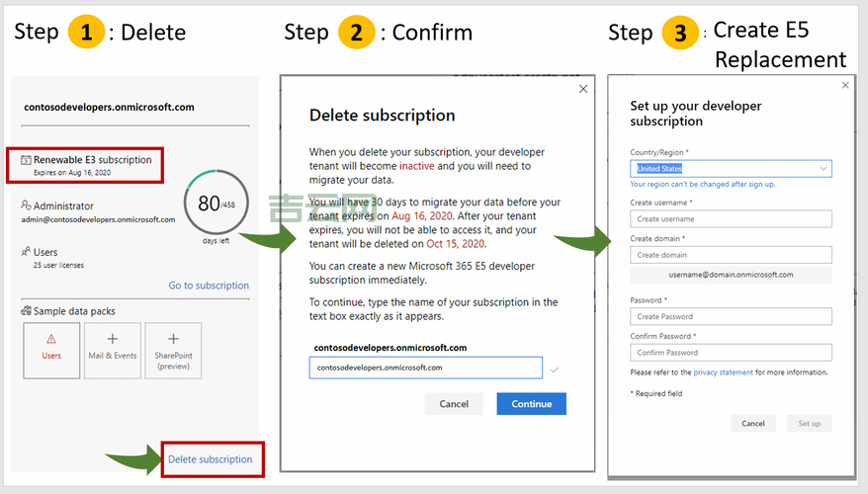Image resolution: width=868 pixels, height=494 pixels.
Task: Click the subscription name confirmation text box
Action: click(425, 368)
